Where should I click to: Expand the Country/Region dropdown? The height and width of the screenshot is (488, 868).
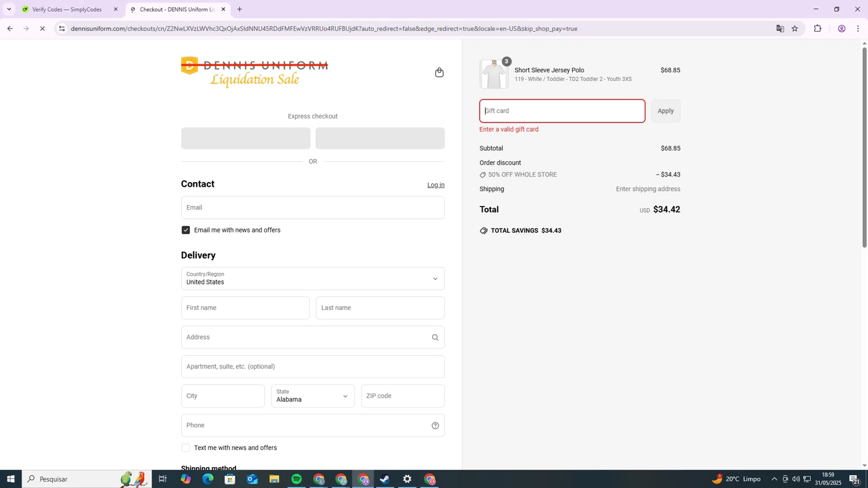point(313,279)
